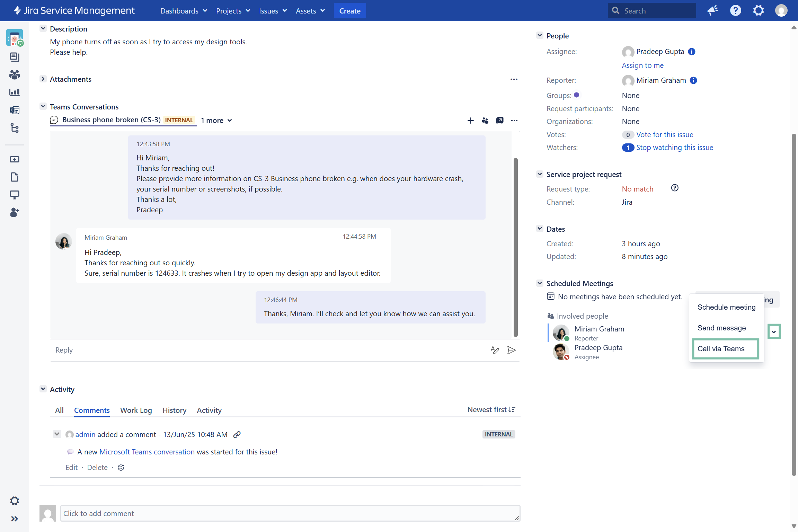Click the text formatting icon in Reply box
This screenshot has width=798, height=532.
tap(495, 350)
